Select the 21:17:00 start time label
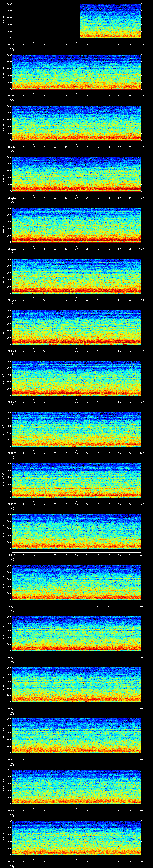The height and width of the screenshot is (868, 153). coord(12,708)
